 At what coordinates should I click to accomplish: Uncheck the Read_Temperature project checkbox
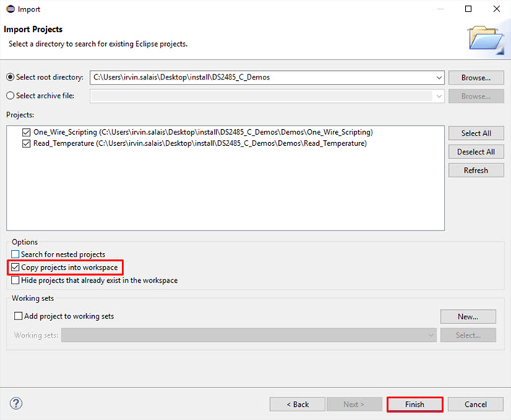(26, 143)
